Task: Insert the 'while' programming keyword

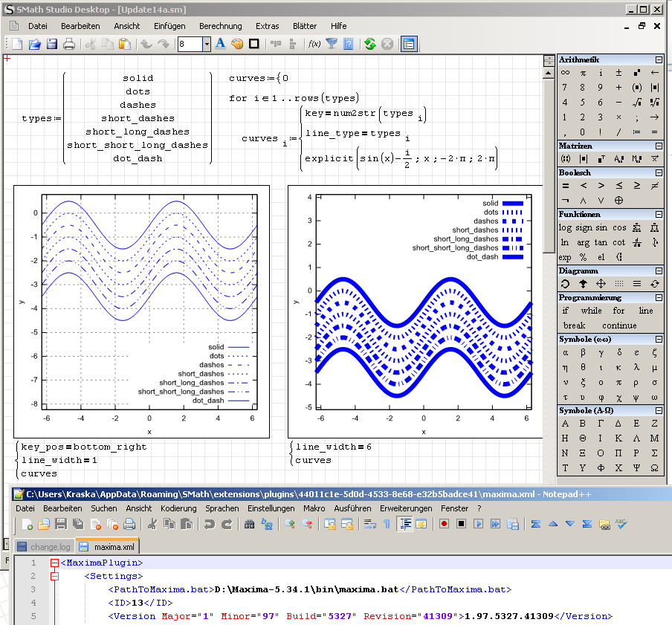Action: 592,311
